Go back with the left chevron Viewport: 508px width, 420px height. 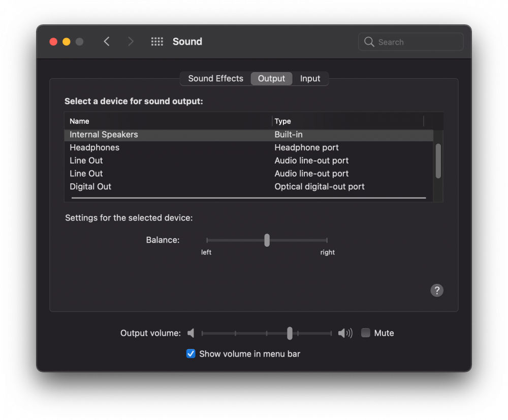pyautogui.click(x=107, y=42)
